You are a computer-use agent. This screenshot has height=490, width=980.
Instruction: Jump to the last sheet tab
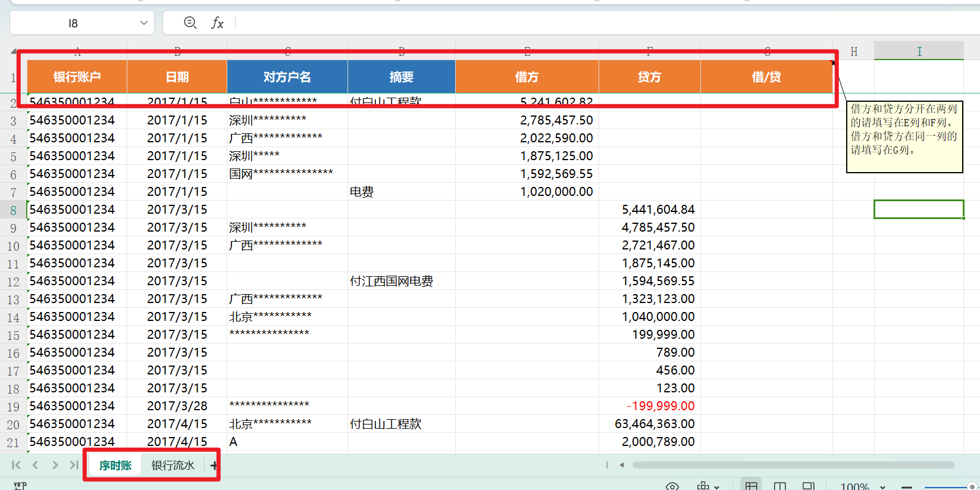pos(74,465)
